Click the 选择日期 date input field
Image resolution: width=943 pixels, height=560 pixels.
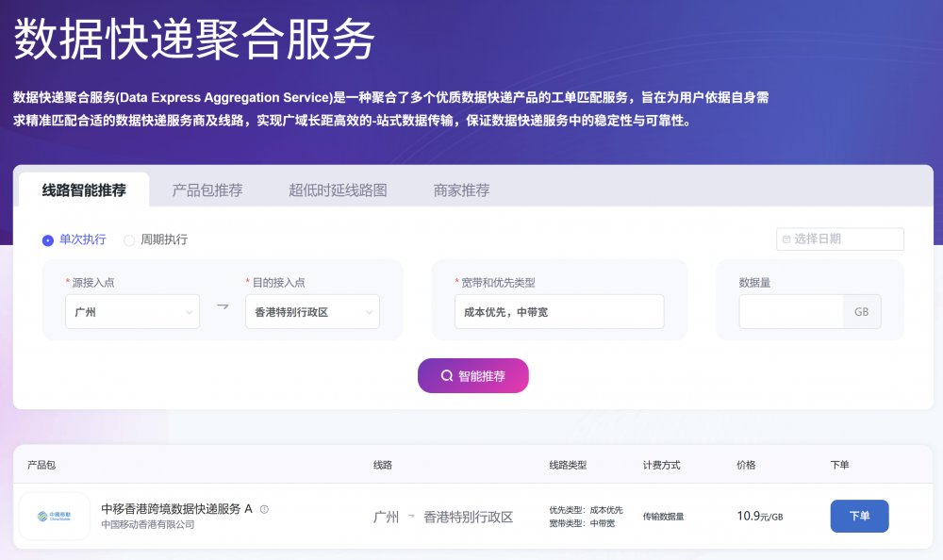click(846, 239)
